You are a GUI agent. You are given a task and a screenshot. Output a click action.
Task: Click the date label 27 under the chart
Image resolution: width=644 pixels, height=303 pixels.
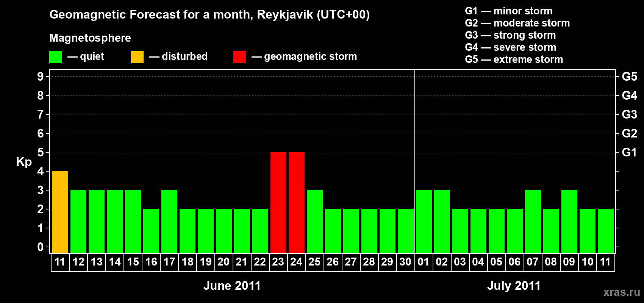pyautogui.click(x=351, y=262)
